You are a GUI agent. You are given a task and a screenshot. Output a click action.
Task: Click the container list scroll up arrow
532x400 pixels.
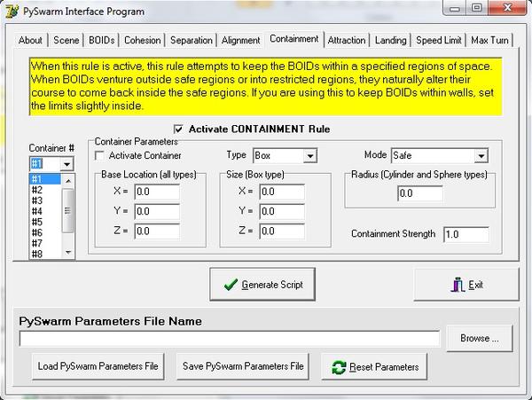pos(68,181)
